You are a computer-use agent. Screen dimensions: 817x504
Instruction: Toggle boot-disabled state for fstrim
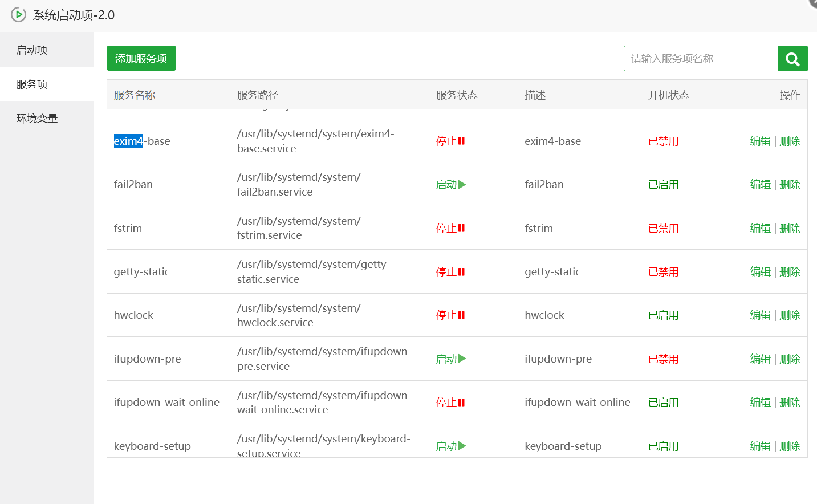click(663, 228)
